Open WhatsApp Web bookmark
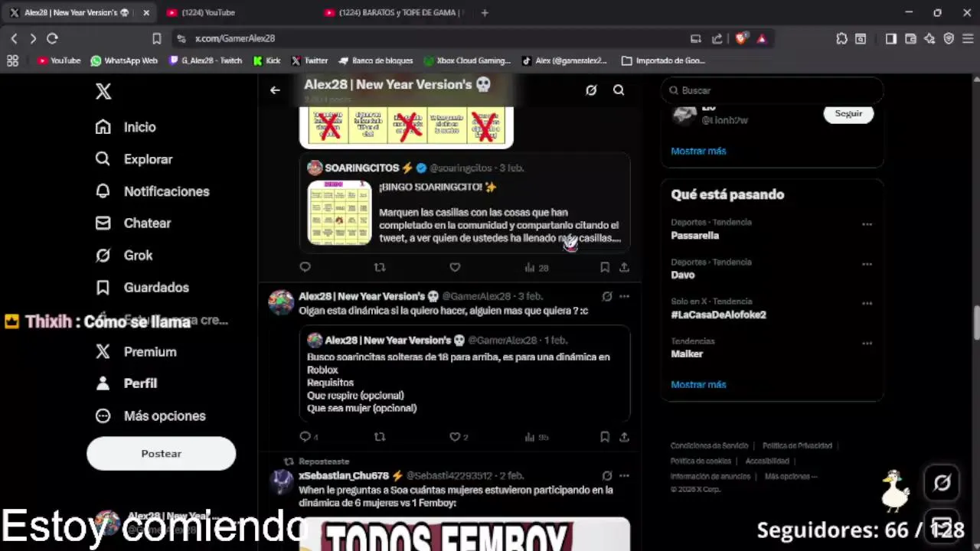This screenshot has width=980, height=551. coord(123,60)
